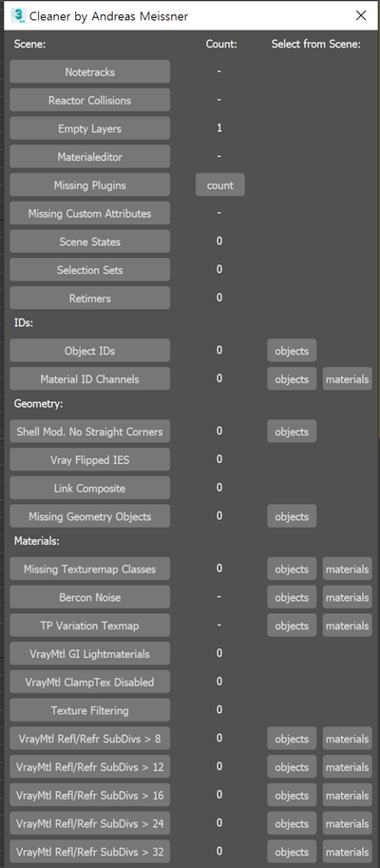Screen dimensions: 380x868
Task: Click the Materialeditor button
Action: click(x=89, y=157)
